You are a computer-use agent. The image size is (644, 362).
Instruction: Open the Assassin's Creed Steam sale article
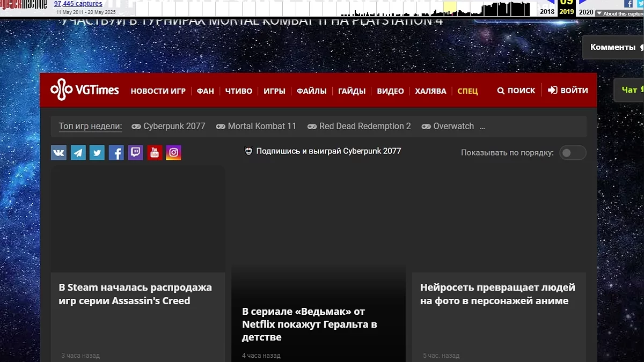pyautogui.click(x=135, y=294)
